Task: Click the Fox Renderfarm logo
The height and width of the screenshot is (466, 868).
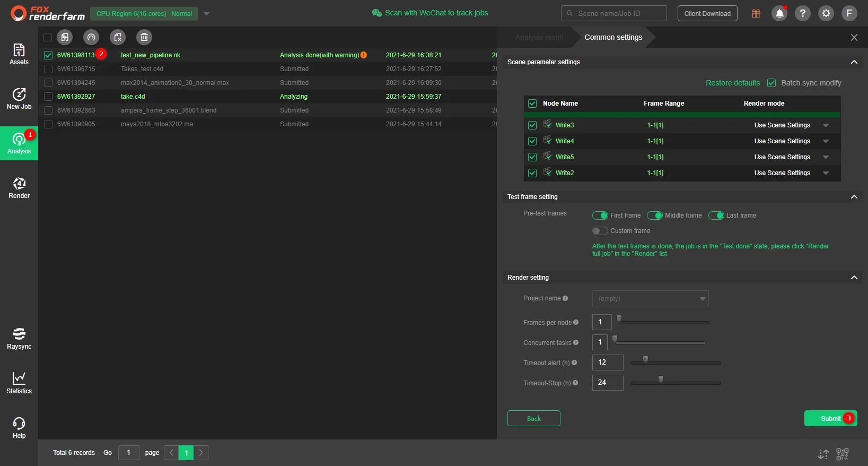Action: point(48,13)
